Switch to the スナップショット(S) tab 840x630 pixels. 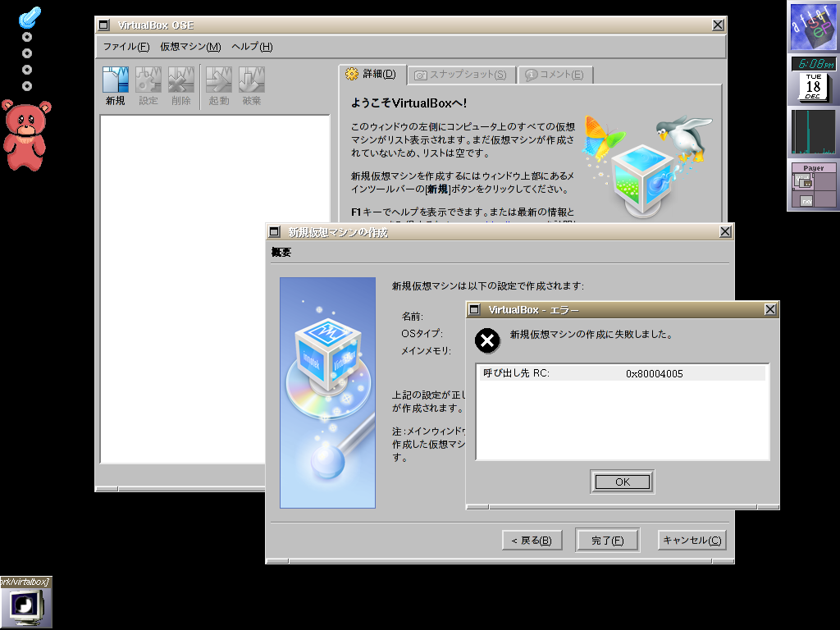click(462, 75)
